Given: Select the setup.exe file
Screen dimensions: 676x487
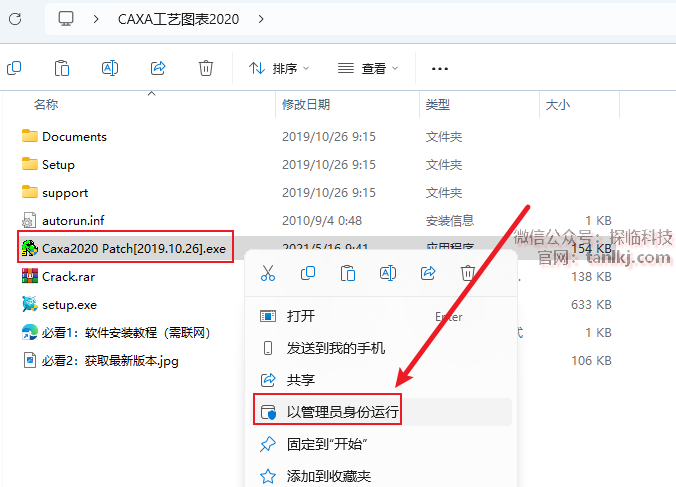Looking at the screenshot, I should pos(69,305).
